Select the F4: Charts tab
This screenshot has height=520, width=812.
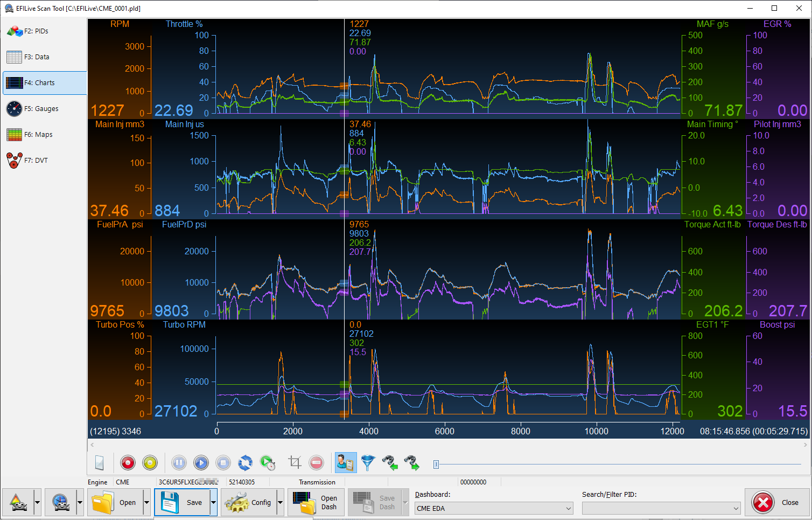pyautogui.click(x=44, y=83)
